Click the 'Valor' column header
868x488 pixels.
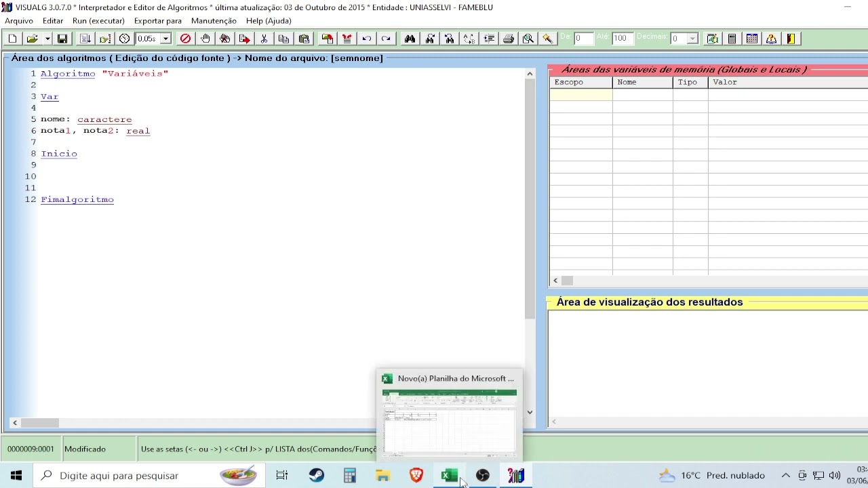pyautogui.click(x=788, y=82)
